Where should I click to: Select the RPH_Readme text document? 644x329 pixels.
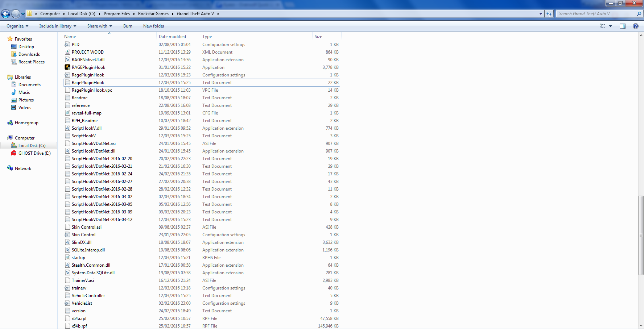point(201,121)
